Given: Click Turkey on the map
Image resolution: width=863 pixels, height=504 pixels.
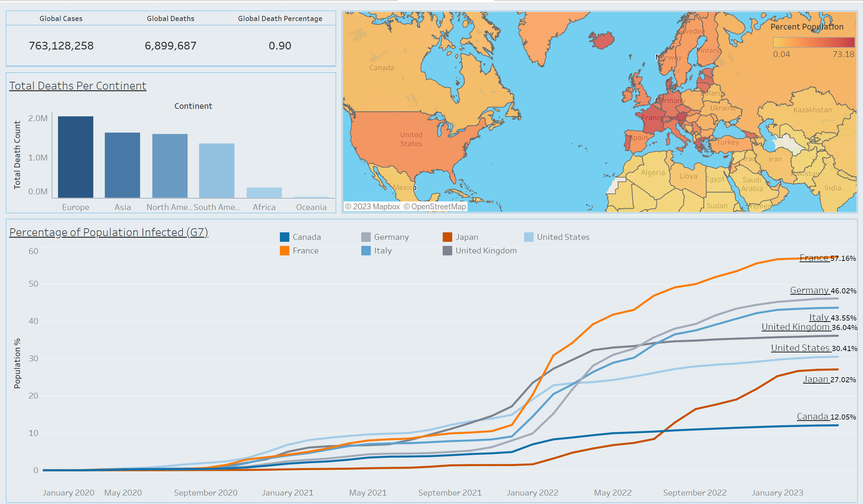Looking at the screenshot, I should [x=728, y=142].
